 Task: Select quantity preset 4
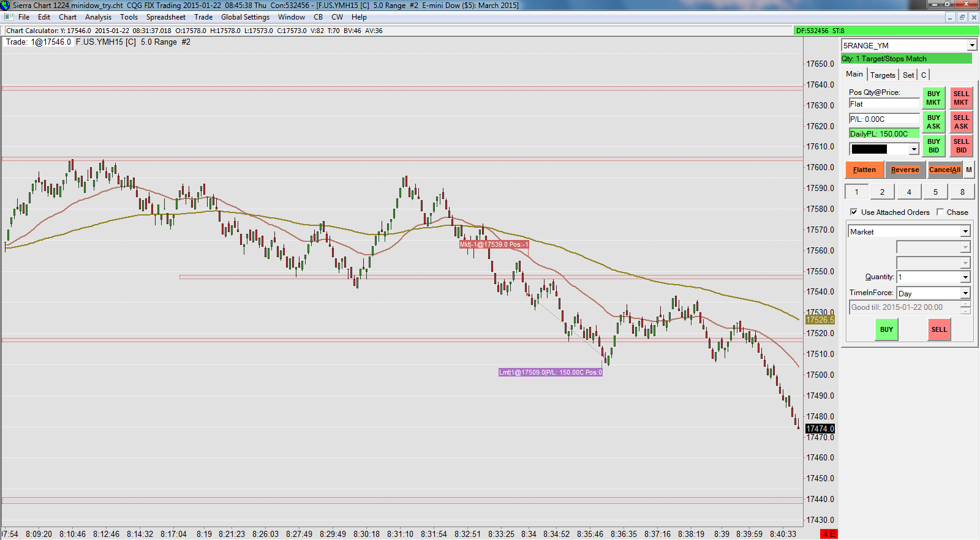(909, 192)
